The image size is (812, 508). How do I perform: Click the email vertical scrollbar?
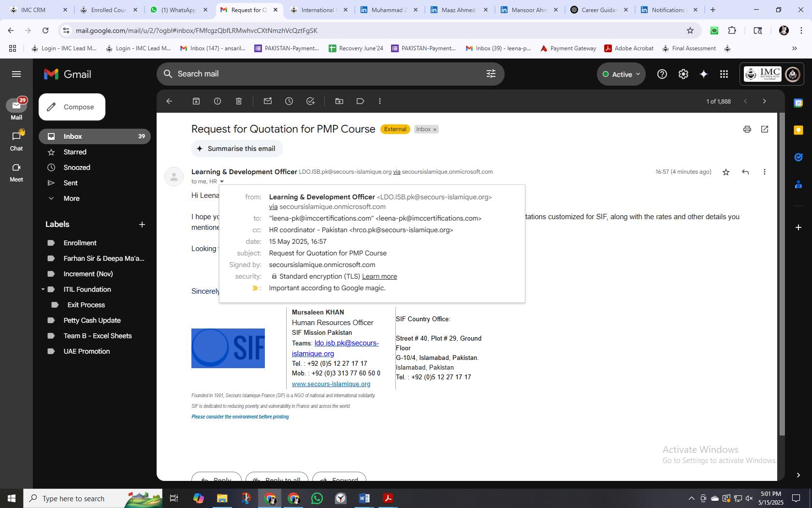coord(782,274)
